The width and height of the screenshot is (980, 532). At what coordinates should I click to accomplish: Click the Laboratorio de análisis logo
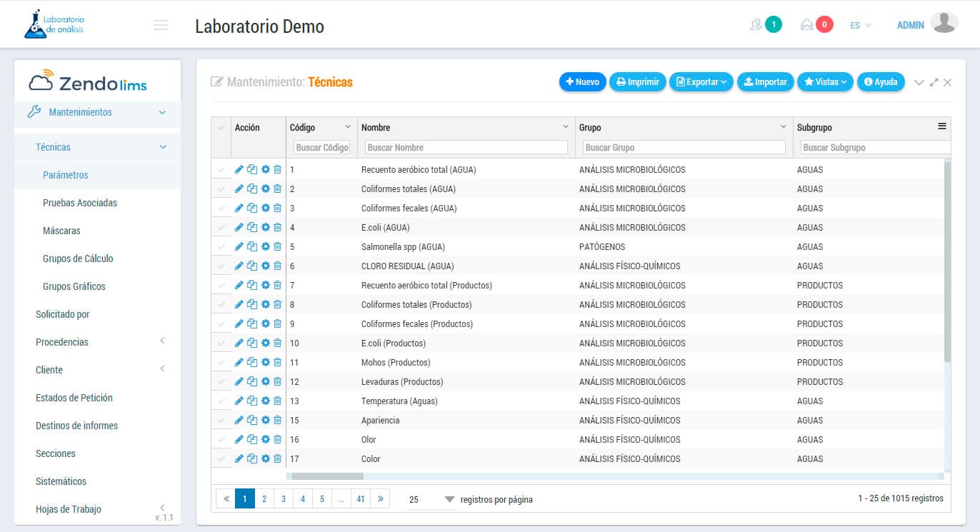click(x=54, y=24)
